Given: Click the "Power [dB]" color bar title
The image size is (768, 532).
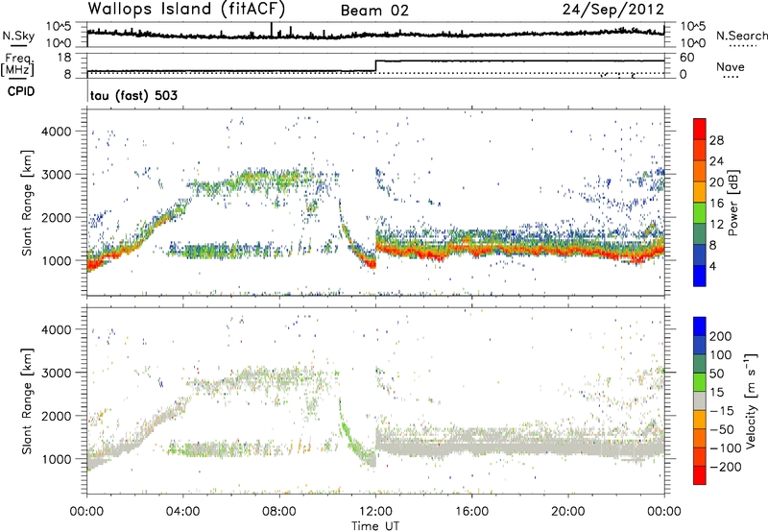Looking at the screenshot, I should tap(733, 203).
